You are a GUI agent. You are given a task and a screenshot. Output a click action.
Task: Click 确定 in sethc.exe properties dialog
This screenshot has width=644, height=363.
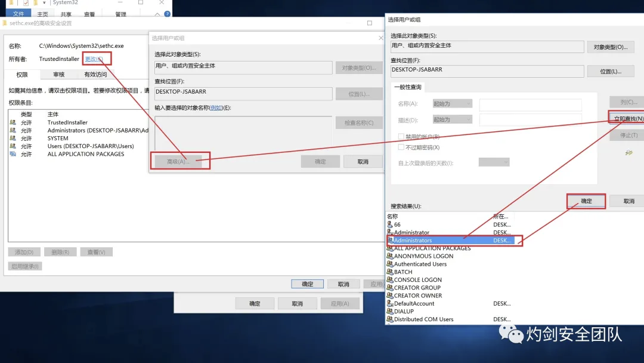(255, 304)
